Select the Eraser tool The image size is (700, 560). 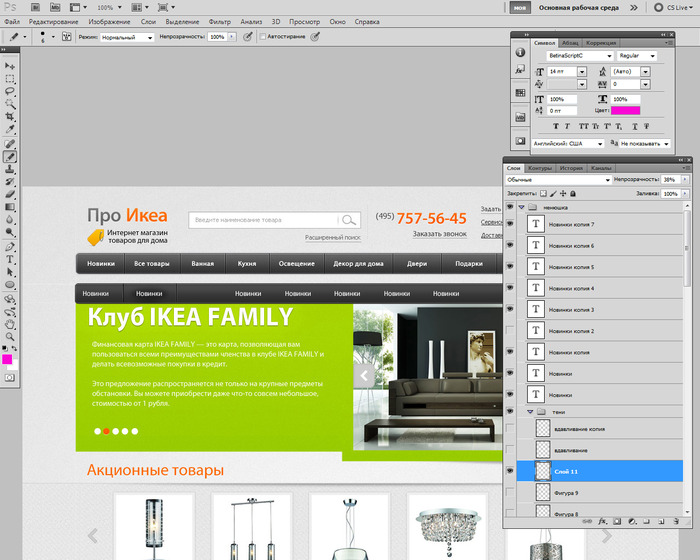click(10, 194)
